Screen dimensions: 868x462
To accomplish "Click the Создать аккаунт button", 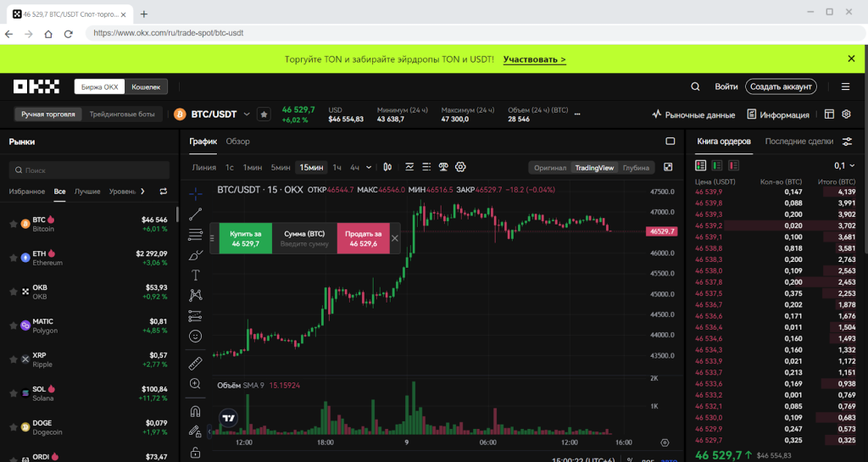I will pos(781,86).
